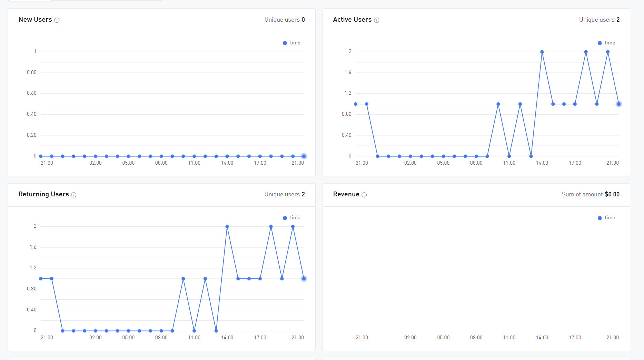Click "Unique users 2" in Returning Users card
The width and height of the screenshot is (644, 360).
[285, 194]
